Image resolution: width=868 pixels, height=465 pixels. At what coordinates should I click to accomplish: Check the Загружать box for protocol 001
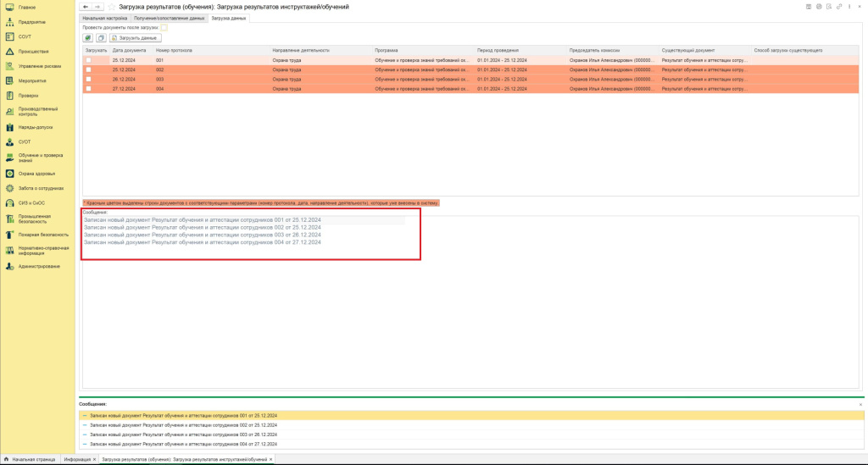[88, 60]
